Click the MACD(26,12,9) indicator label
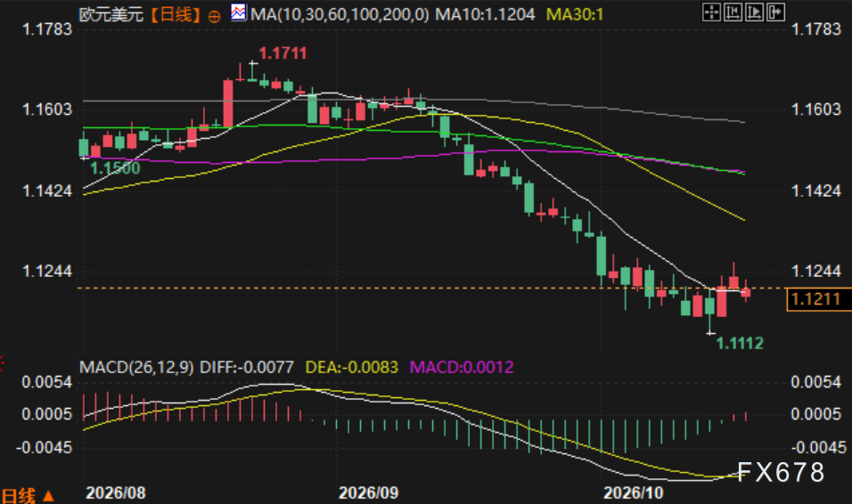The width and height of the screenshot is (852, 504). click(136, 367)
